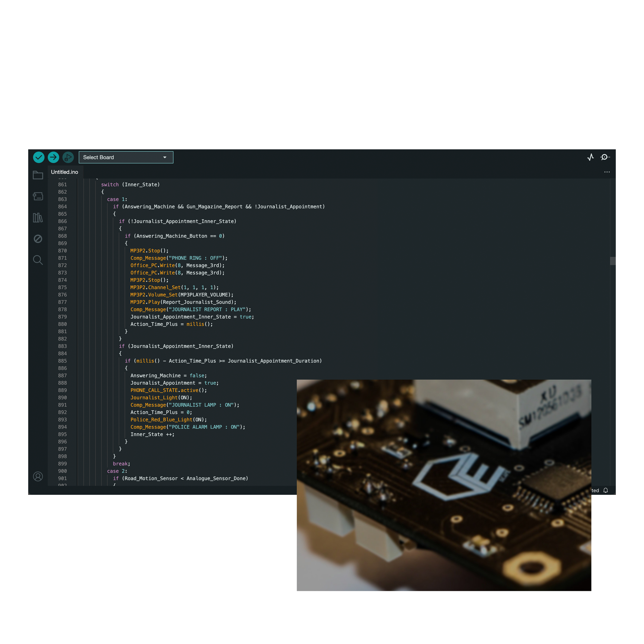Image resolution: width=644 pixels, height=644 pixels.
Task: Click line number 880 in gutter
Action: [x=62, y=324]
